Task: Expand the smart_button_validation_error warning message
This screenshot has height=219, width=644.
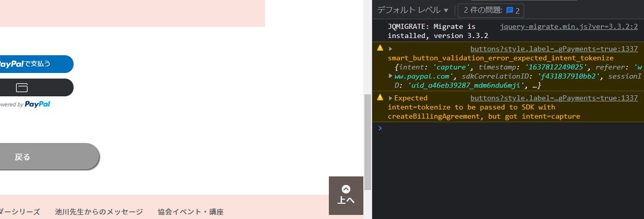Action: click(x=391, y=49)
